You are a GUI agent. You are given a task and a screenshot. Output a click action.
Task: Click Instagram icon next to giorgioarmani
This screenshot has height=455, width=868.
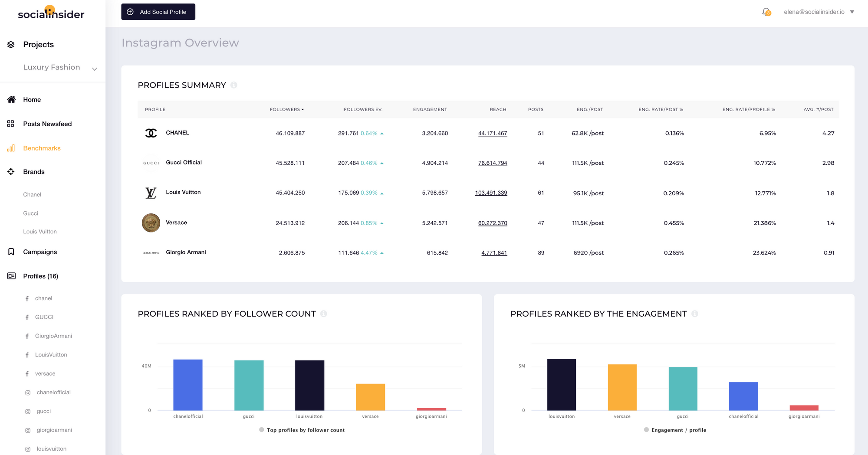tap(28, 430)
